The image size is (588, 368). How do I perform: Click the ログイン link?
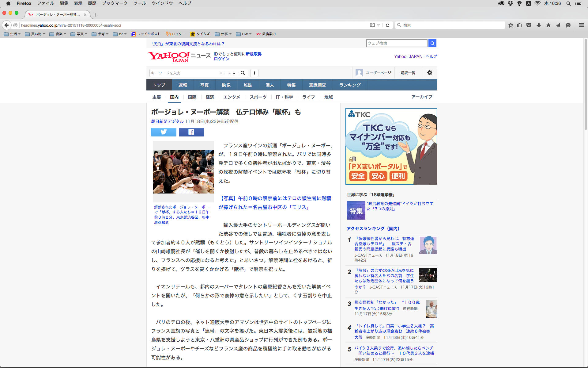pyautogui.click(x=221, y=59)
